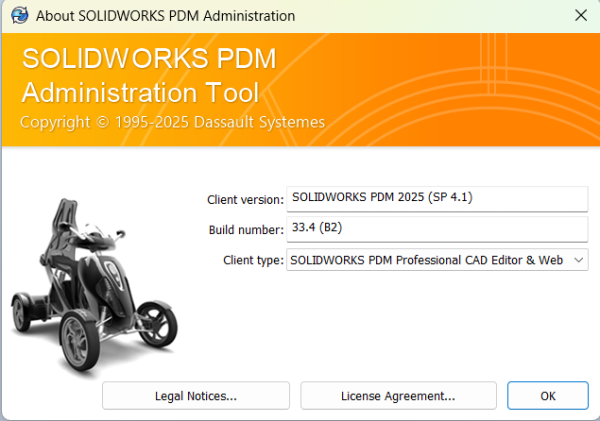The width and height of the screenshot is (600, 421).
Task: Click the Dassault Systemes copyright text
Action: coord(173,122)
